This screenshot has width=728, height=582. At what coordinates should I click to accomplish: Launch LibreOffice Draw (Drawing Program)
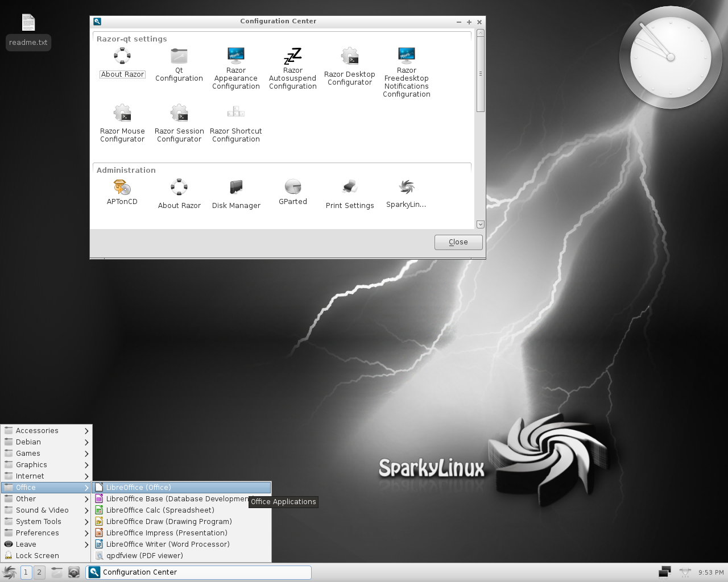tap(181, 522)
